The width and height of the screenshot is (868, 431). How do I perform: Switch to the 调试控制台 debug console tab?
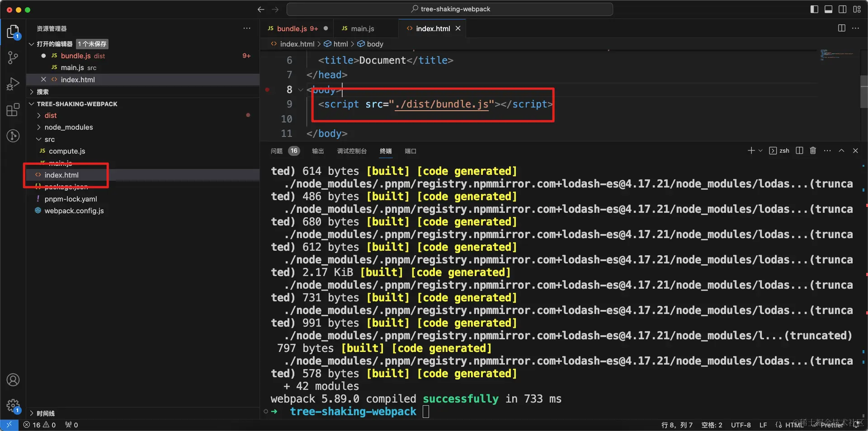pos(352,151)
